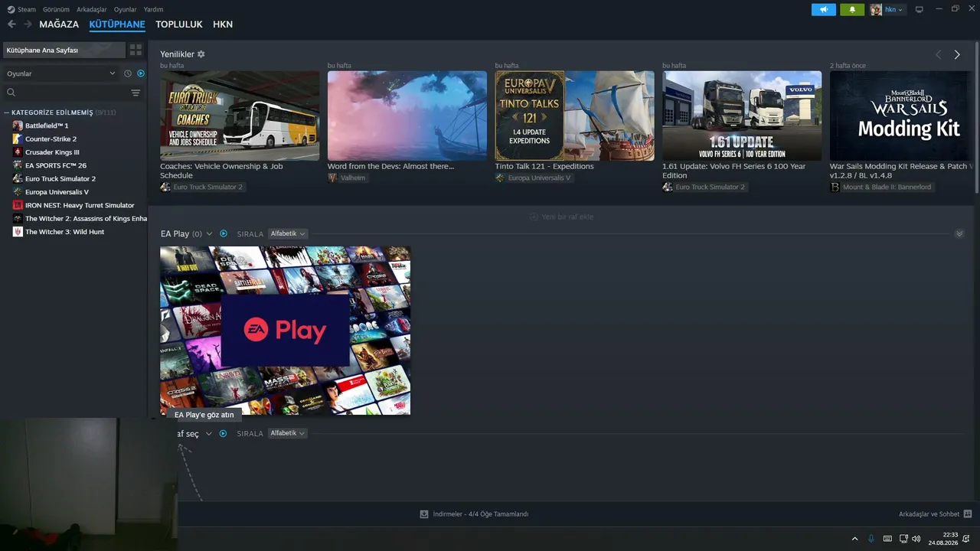Open the Witcher 3: Wild Hunt game icon
The height and width of the screenshot is (551, 980).
coord(18,232)
